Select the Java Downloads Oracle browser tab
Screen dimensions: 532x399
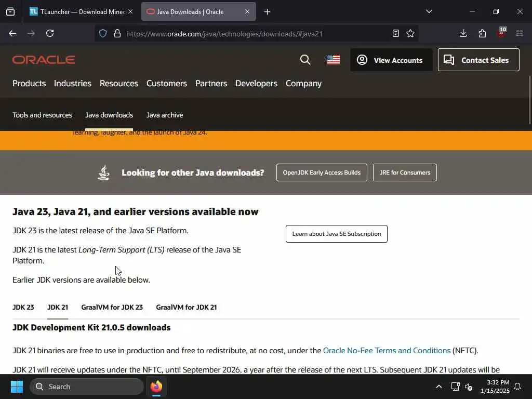(x=198, y=11)
